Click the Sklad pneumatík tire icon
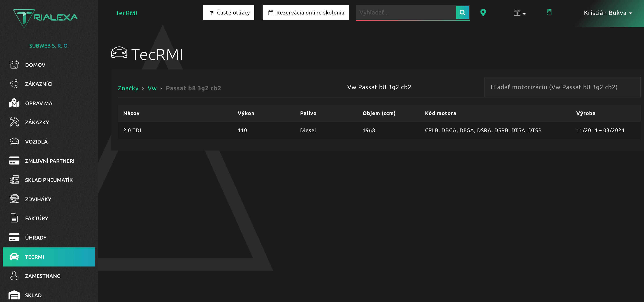This screenshot has height=302, width=644. click(14, 180)
